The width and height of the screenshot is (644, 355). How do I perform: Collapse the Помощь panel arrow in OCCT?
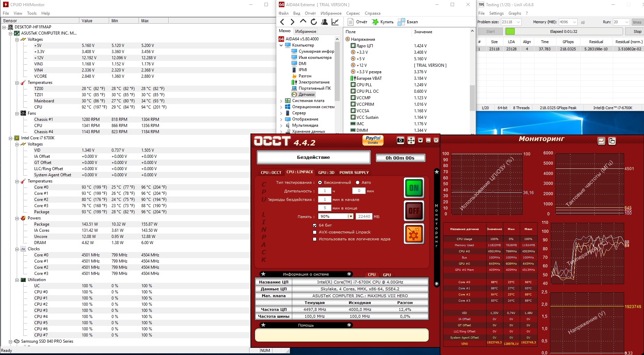[349, 325]
